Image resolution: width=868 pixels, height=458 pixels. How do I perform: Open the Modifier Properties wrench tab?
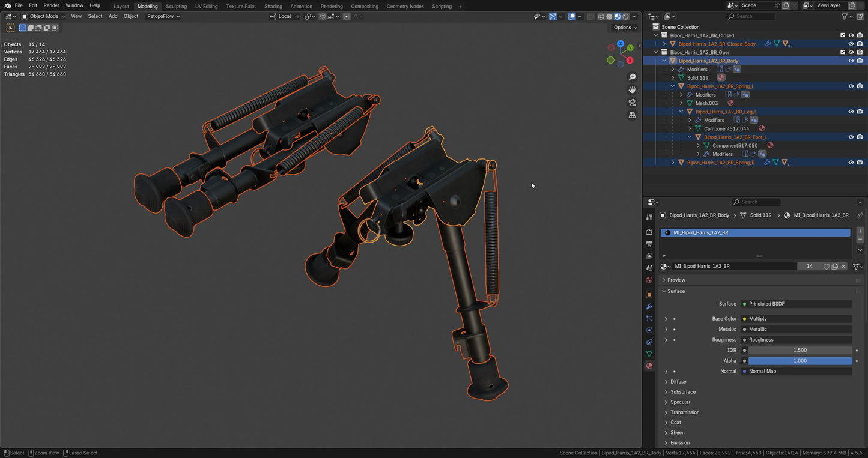click(x=649, y=307)
